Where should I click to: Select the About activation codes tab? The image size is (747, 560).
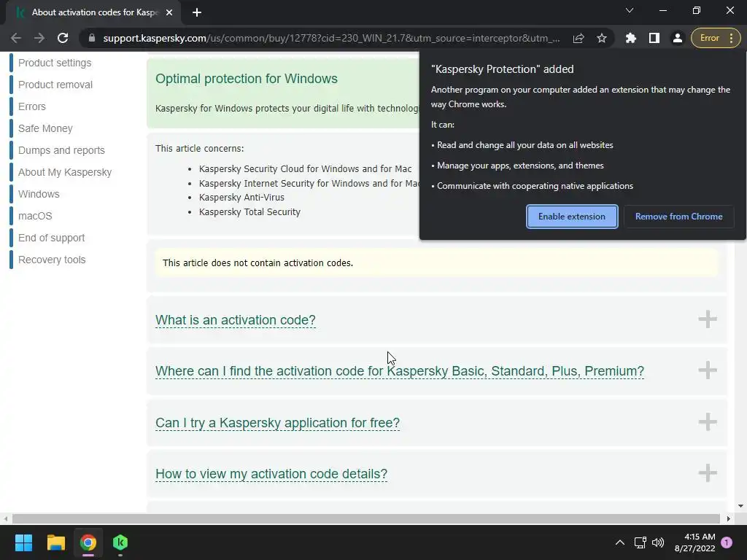pos(94,12)
